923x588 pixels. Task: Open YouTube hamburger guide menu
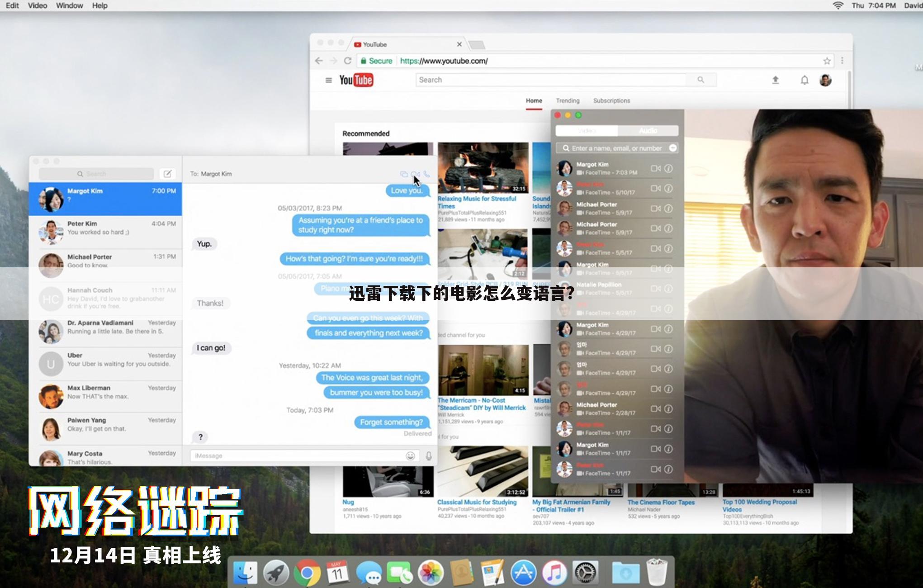point(329,80)
